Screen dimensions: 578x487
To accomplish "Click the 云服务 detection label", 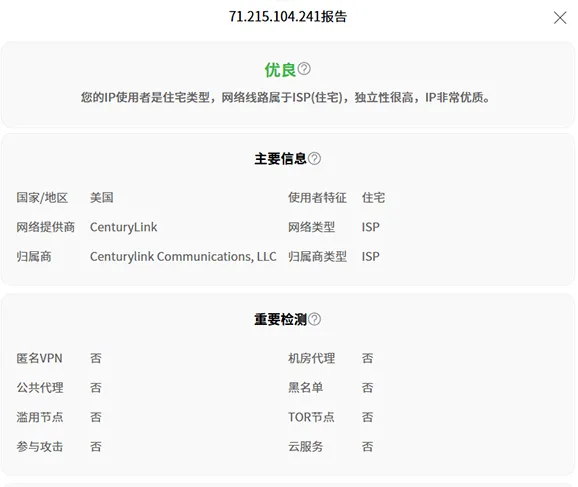I will (306, 446).
